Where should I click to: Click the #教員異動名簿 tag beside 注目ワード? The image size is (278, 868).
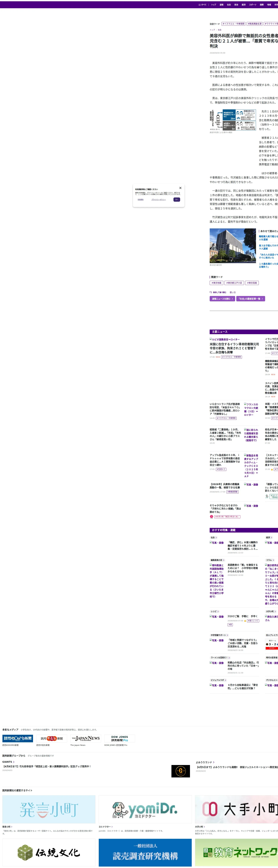[254, 24]
